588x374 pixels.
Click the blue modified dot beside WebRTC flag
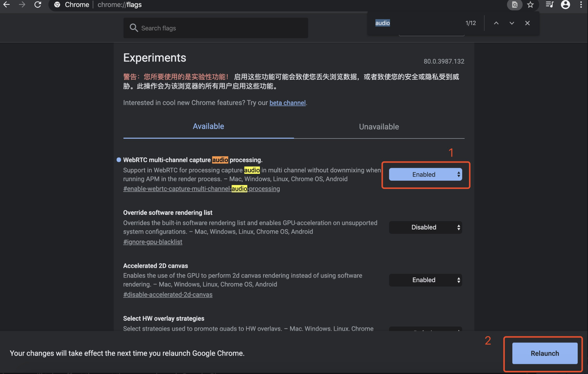click(x=119, y=160)
